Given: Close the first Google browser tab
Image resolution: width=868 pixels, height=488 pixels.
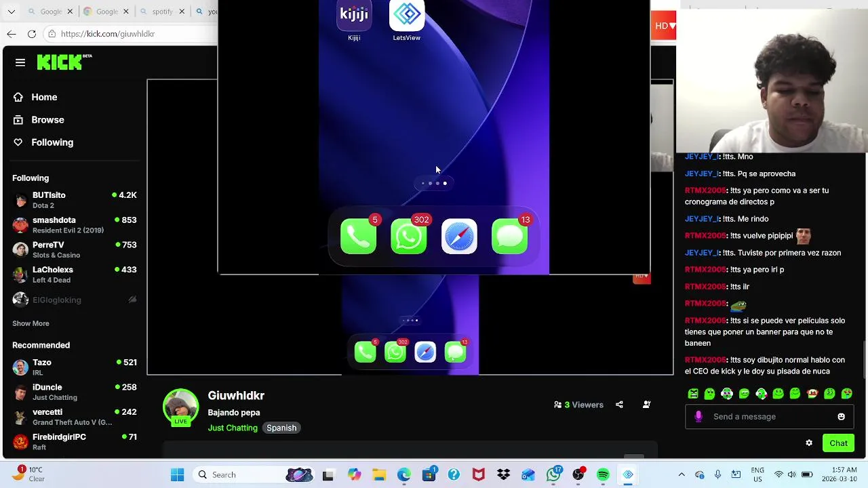Looking at the screenshot, I should coord(69,12).
